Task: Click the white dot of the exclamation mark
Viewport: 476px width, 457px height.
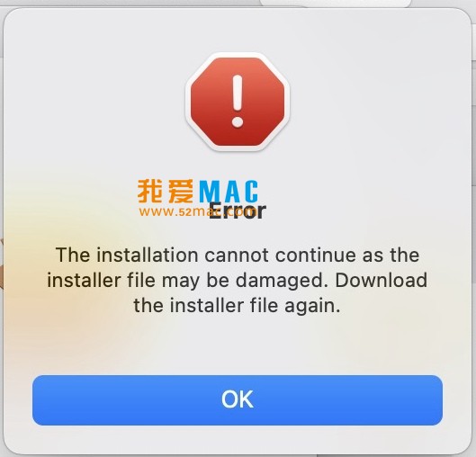Action: pos(238,121)
